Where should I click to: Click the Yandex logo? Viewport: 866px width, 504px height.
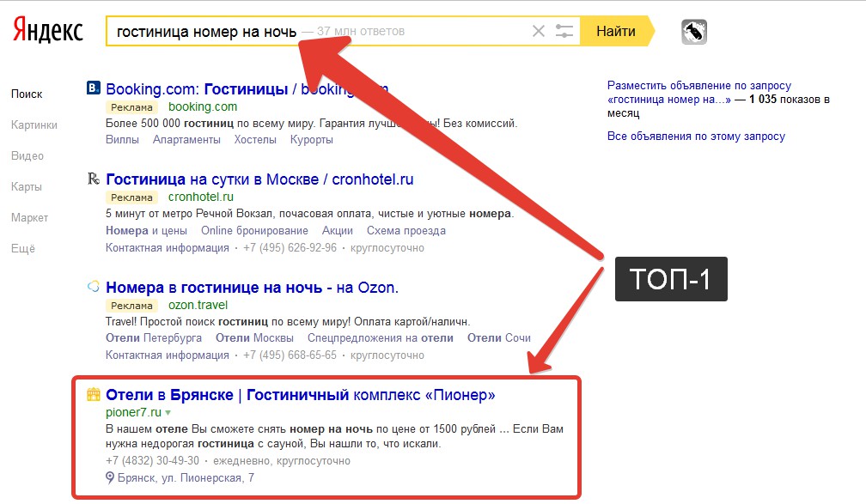click(x=48, y=31)
